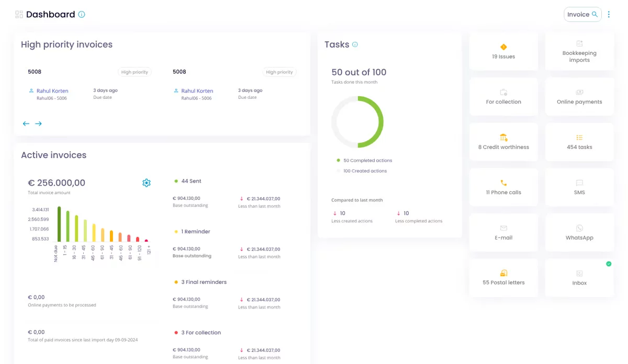
Task: Click the search magnifier in the Invoice box
Action: [595, 15]
